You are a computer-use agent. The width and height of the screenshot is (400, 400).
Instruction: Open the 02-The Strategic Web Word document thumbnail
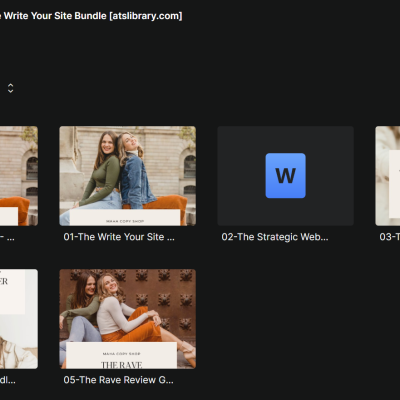click(x=285, y=176)
